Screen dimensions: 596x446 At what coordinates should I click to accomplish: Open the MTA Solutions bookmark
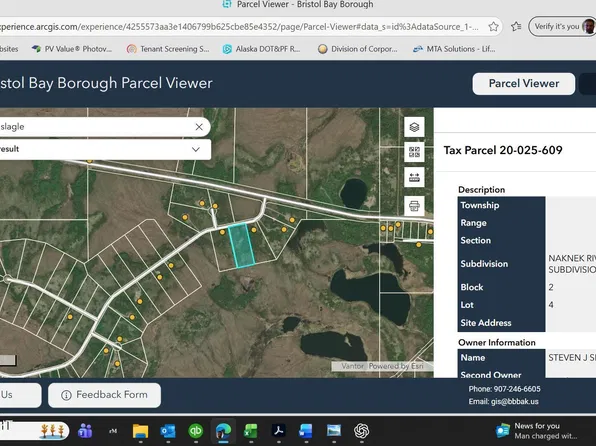454,49
